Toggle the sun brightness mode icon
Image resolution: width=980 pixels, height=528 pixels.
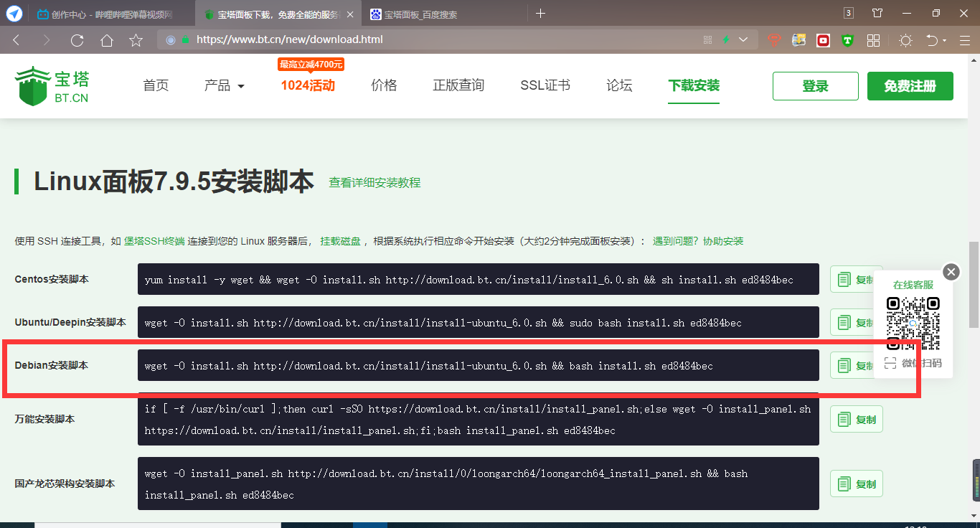click(905, 41)
